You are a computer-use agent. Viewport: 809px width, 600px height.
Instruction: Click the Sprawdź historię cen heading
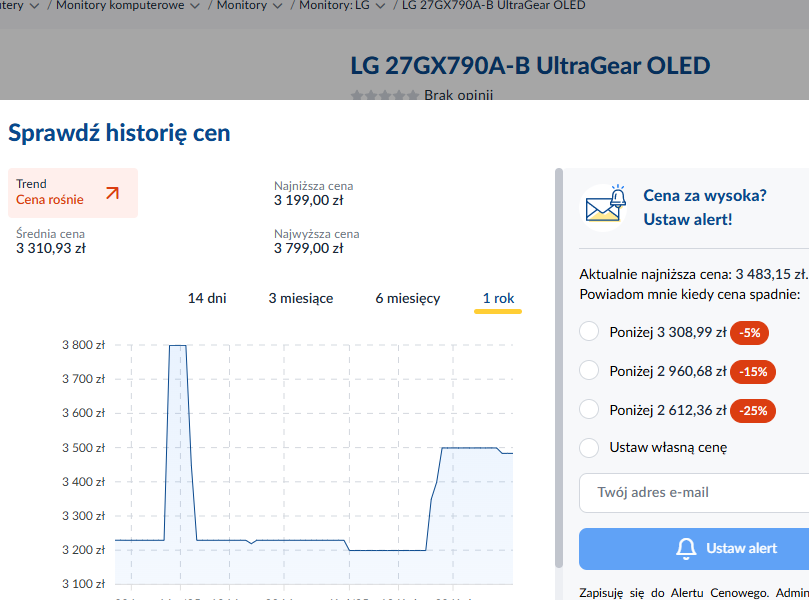(119, 133)
